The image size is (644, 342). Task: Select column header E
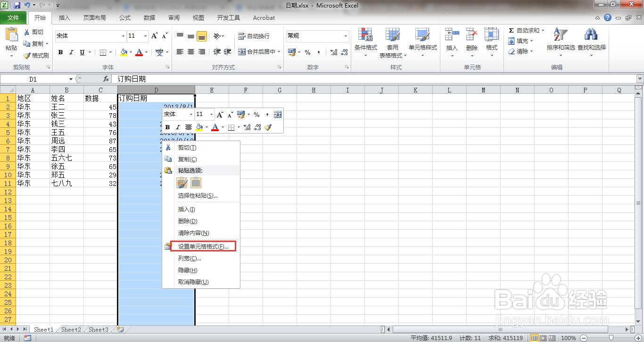pos(212,90)
